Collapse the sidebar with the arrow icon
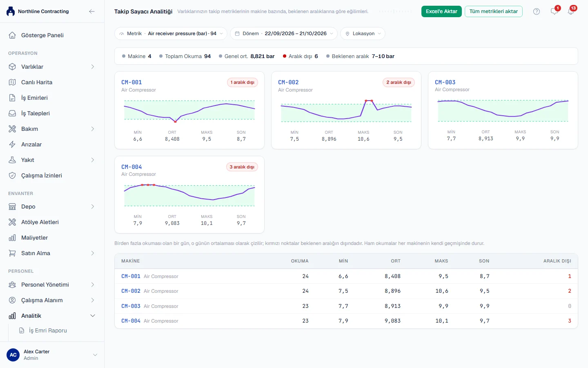This screenshot has height=368, width=588. pos(92,11)
